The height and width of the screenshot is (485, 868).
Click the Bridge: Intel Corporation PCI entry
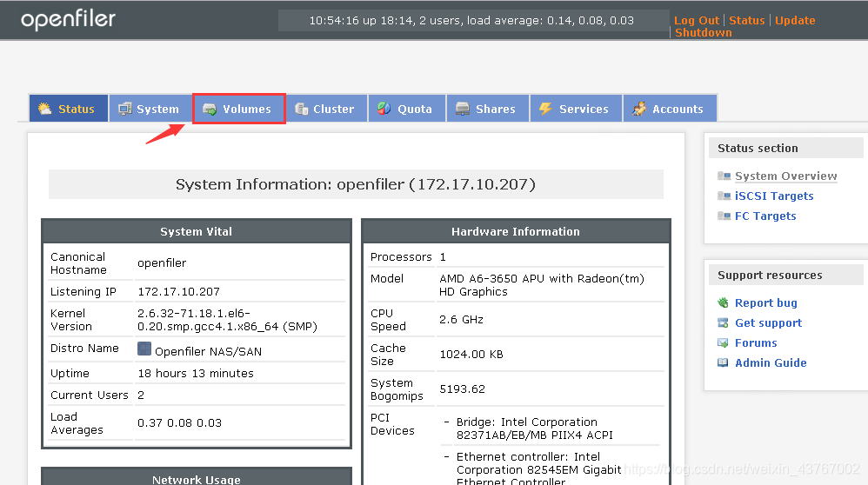[534, 428]
